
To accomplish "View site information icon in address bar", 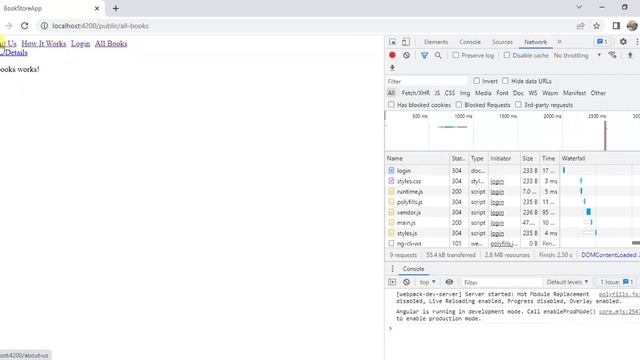I will point(44,26).
